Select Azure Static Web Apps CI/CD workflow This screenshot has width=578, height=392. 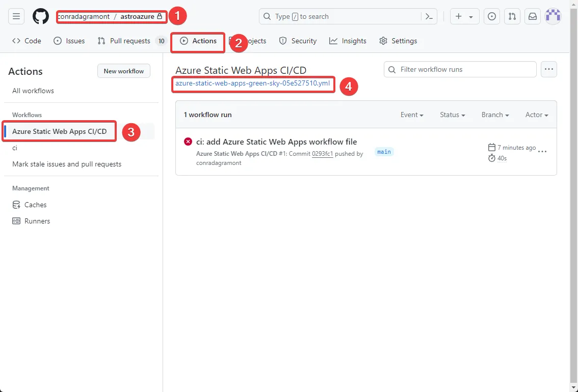(59, 131)
